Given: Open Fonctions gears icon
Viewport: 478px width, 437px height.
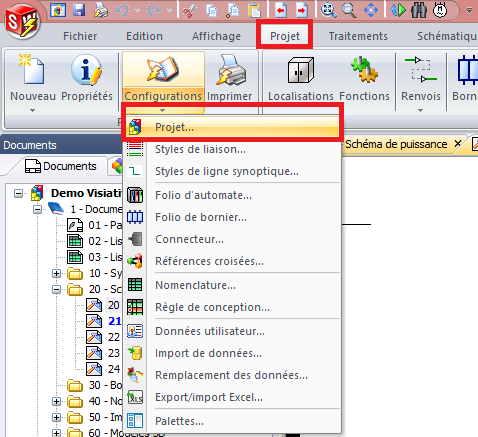Looking at the screenshot, I should (364, 70).
